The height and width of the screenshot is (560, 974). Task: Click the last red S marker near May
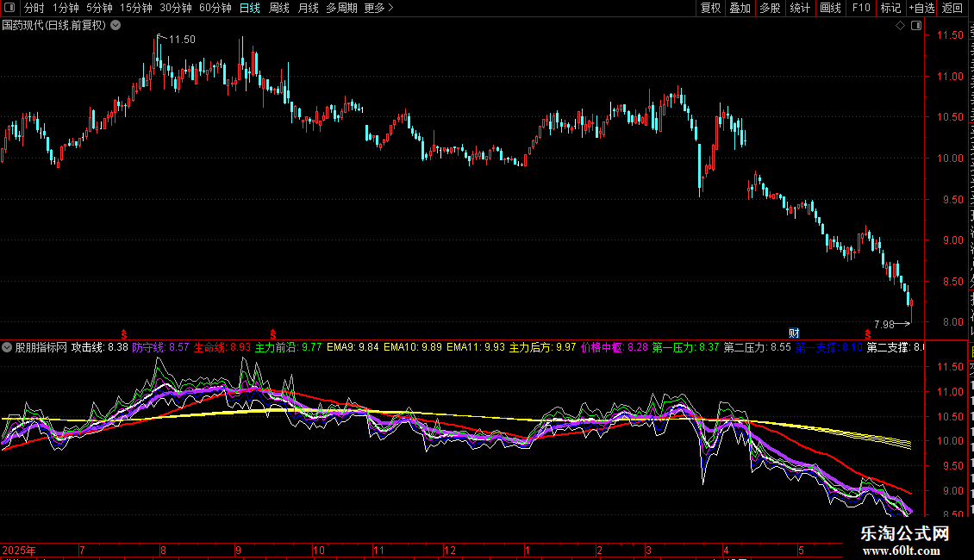868,334
